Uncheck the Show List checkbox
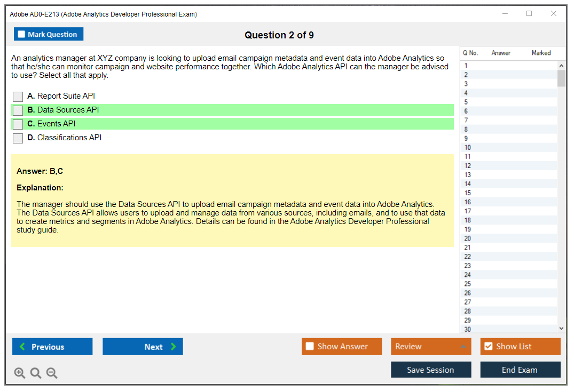 488,347
